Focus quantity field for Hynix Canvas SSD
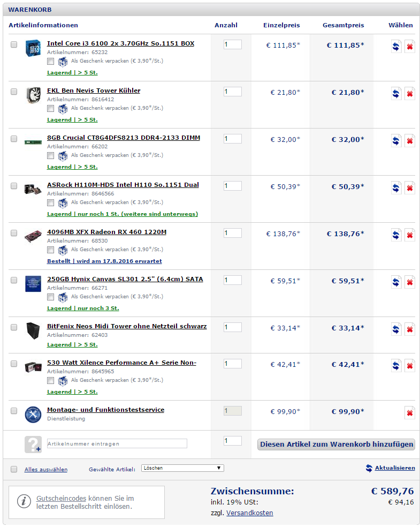Viewport: 420px width, 527px height. point(233,280)
